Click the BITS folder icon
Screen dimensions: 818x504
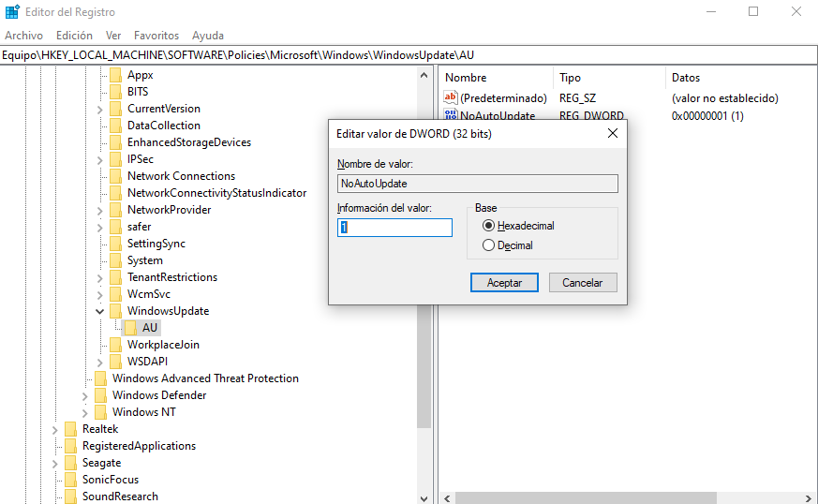pyautogui.click(x=115, y=92)
